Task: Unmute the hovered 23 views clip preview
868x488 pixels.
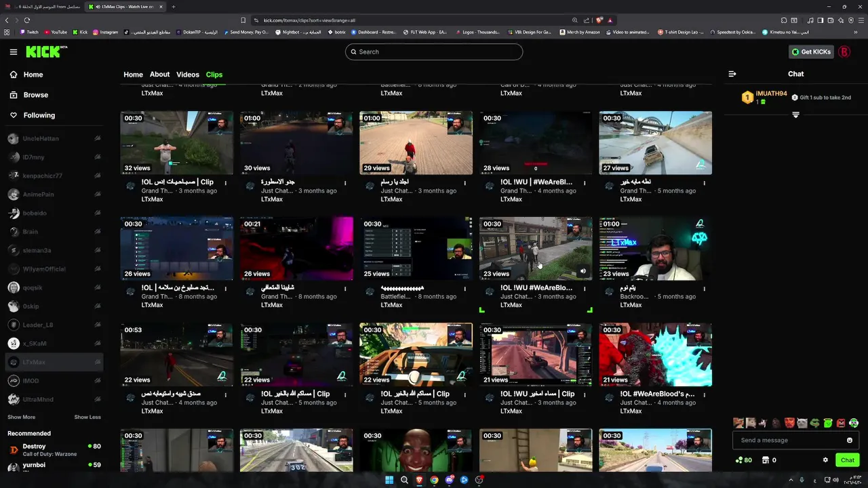Action: coord(583,271)
